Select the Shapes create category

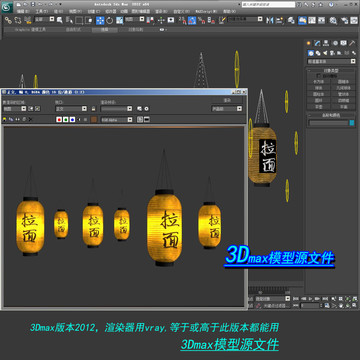pos(318,53)
